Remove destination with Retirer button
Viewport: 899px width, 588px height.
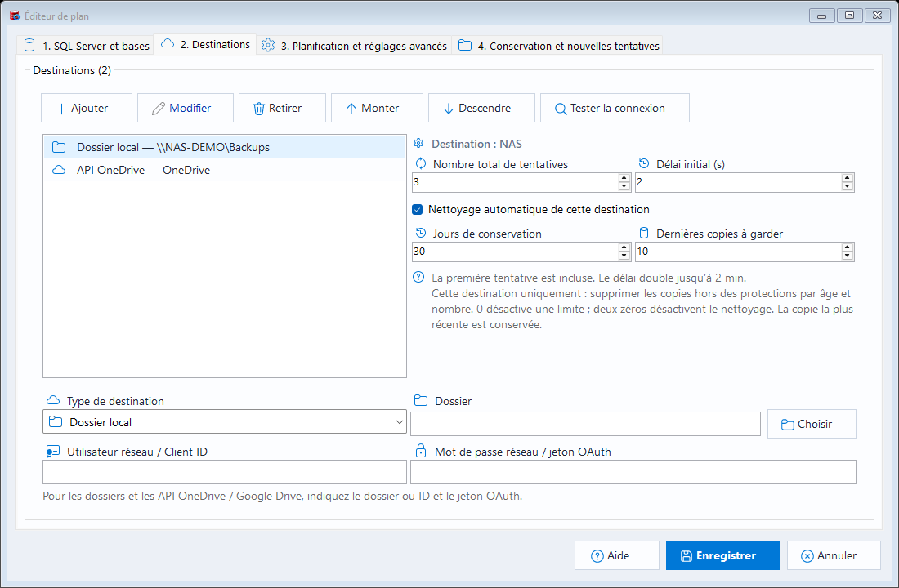pos(282,108)
